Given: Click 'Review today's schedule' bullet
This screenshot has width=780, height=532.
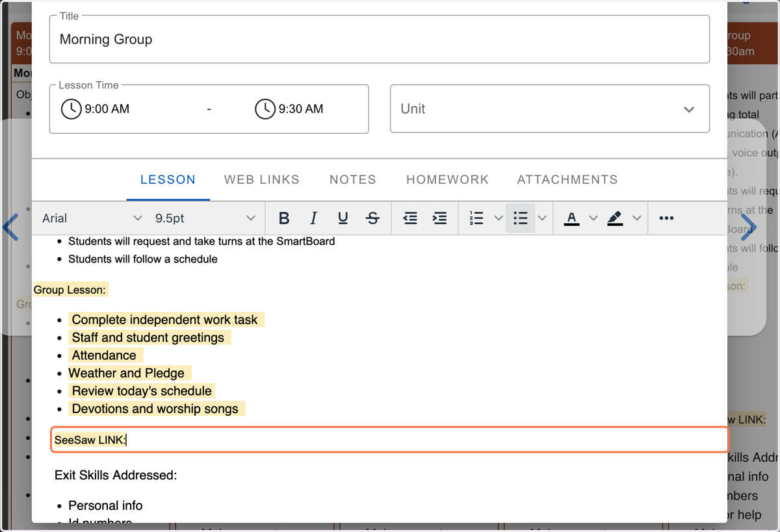Looking at the screenshot, I should point(142,391).
